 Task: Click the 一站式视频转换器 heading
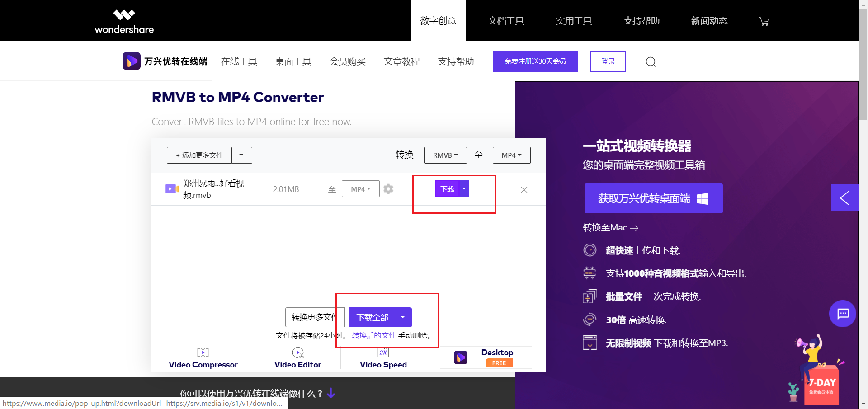pos(637,146)
